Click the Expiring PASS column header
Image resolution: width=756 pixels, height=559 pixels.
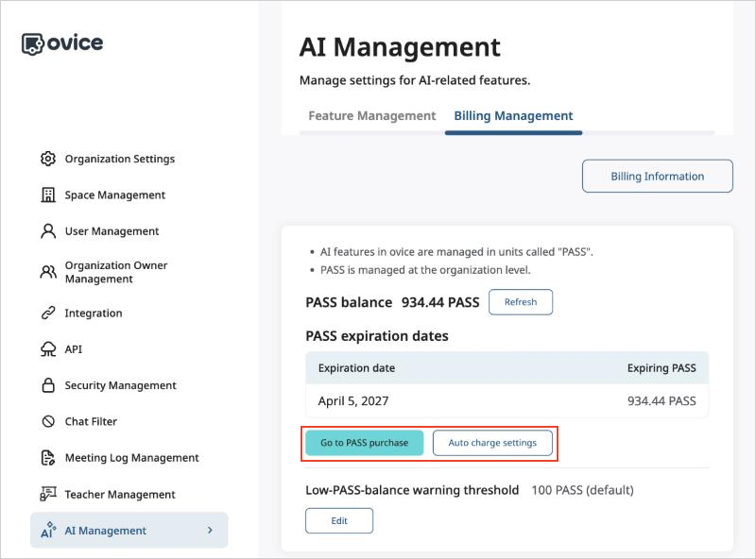click(x=661, y=368)
